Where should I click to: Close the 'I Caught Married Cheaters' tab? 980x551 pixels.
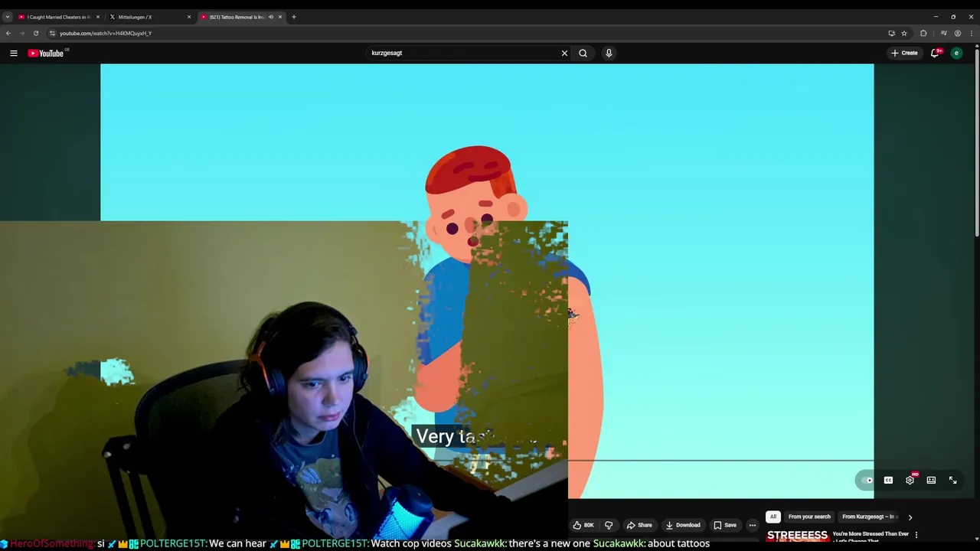click(x=98, y=17)
